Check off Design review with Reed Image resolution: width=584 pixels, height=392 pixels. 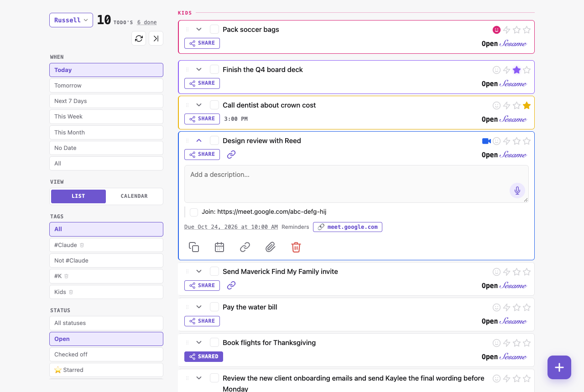[214, 141]
